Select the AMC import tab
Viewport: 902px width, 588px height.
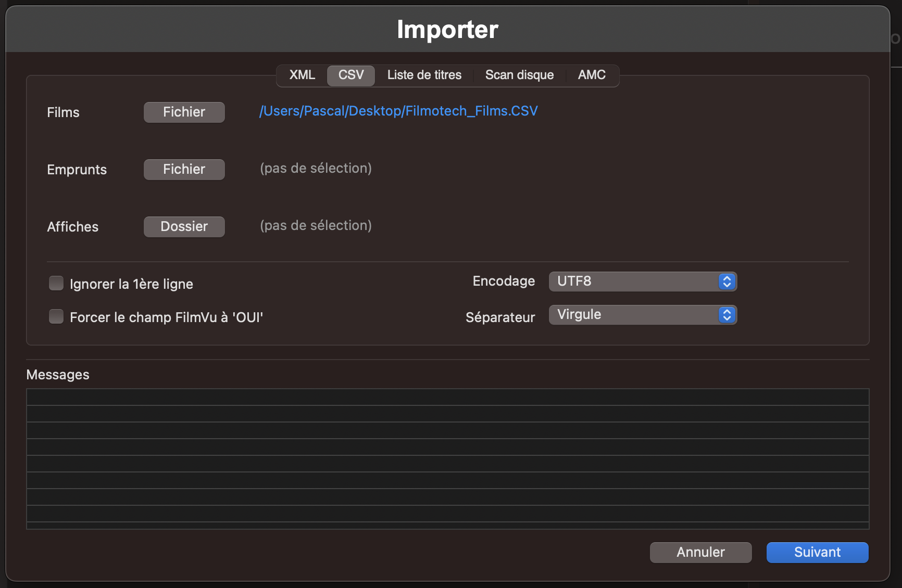[592, 75]
